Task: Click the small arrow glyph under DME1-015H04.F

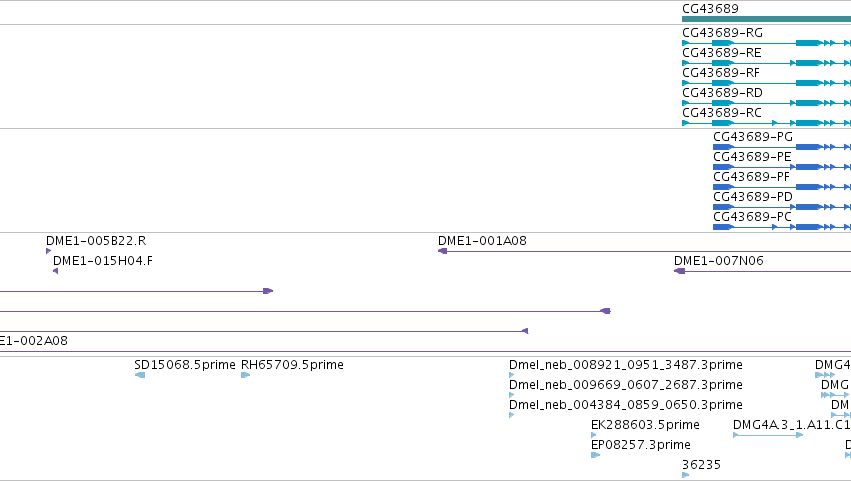Action: coord(55,271)
